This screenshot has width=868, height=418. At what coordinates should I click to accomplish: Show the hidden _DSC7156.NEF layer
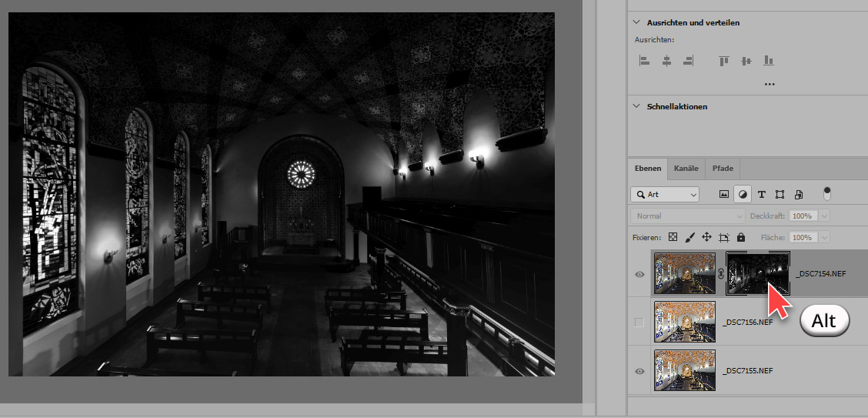click(x=639, y=322)
